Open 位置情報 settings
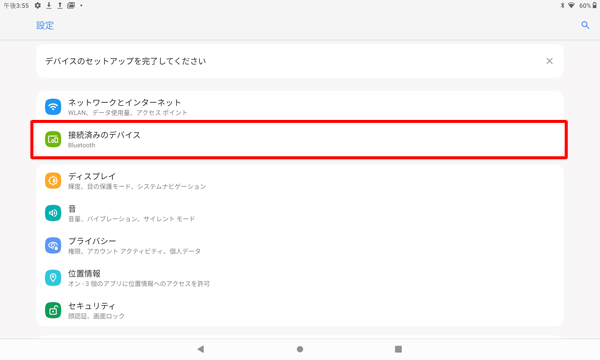This screenshot has width=600, height=360. click(300, 278)
